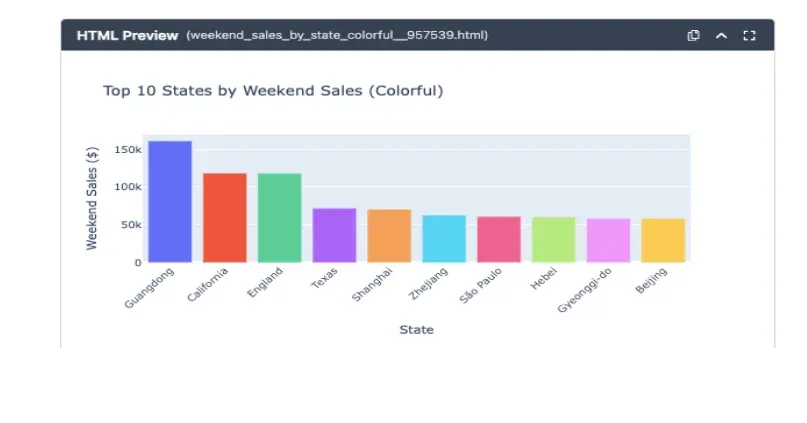
Task: Select the red California bar
Action: pos(225,218)
